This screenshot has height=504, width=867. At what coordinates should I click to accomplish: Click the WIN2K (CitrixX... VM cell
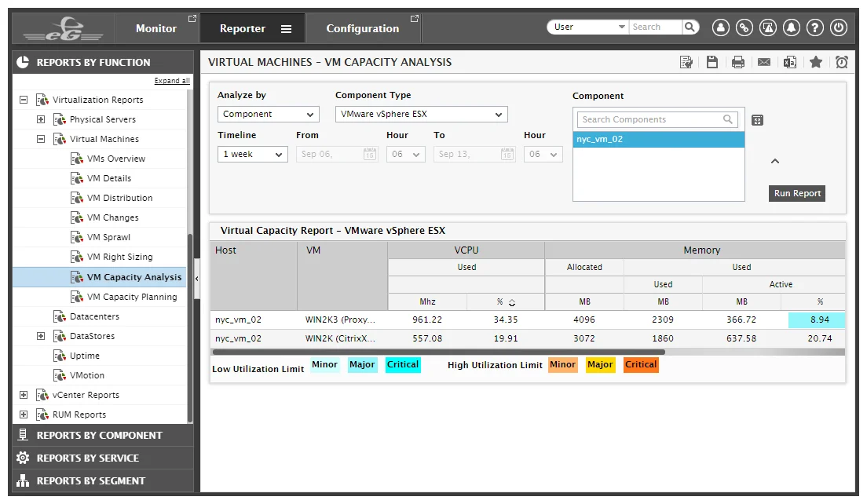pyautogui.click(x=340, y=339)
